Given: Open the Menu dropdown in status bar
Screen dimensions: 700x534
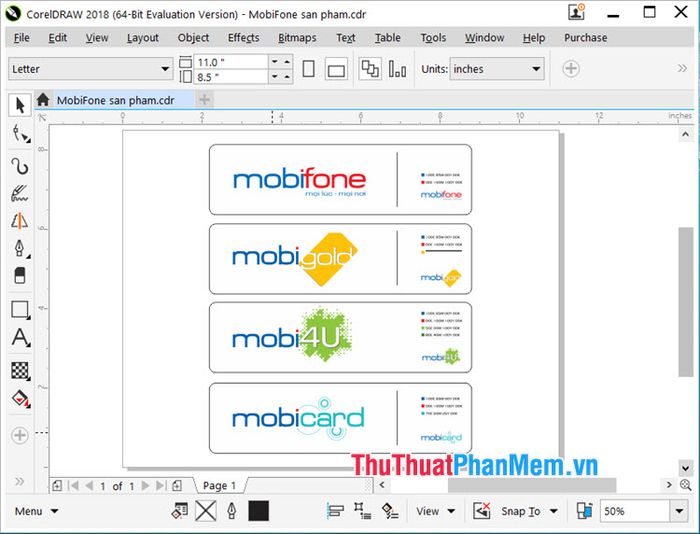Looking at the screenshot, I should [36, 511].
